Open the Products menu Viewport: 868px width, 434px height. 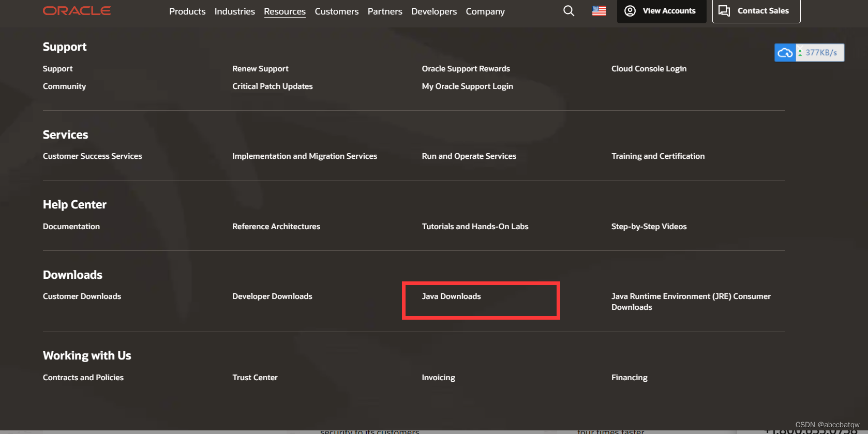coord(187,11)
